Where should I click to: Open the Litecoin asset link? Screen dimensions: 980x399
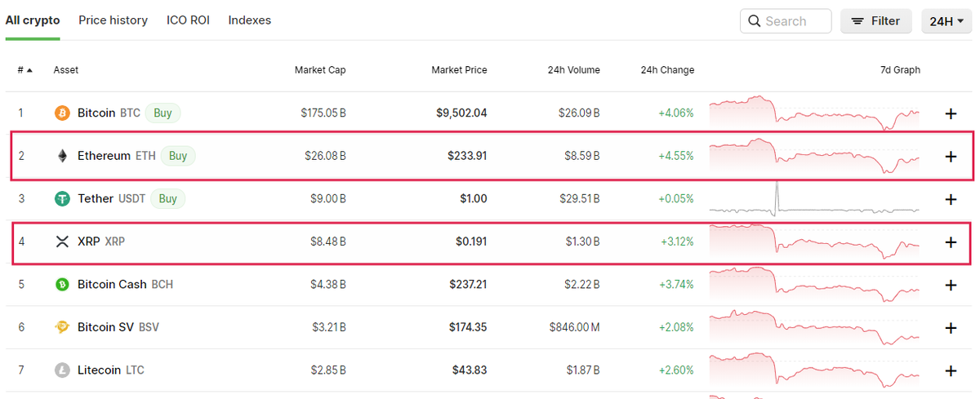100,370
